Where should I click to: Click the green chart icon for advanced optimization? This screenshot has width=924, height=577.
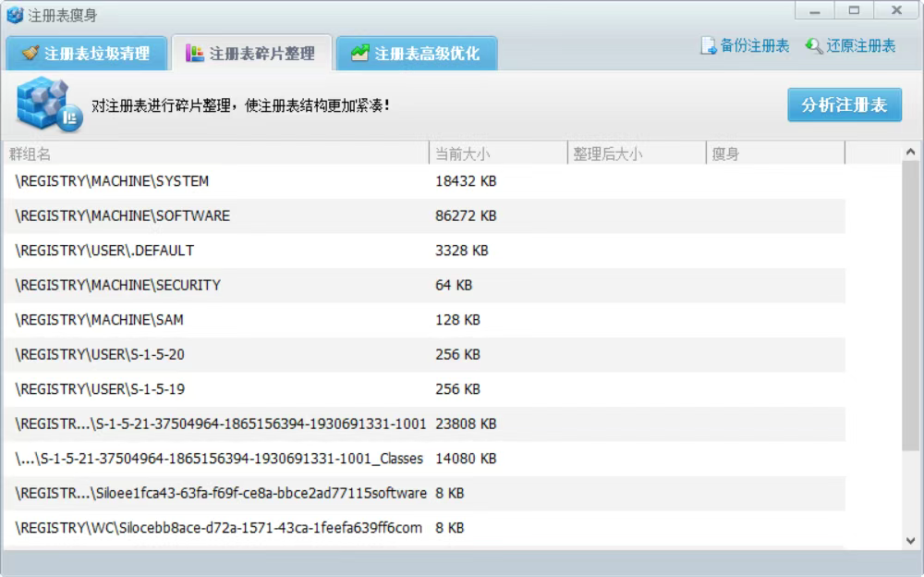(359, 54)
